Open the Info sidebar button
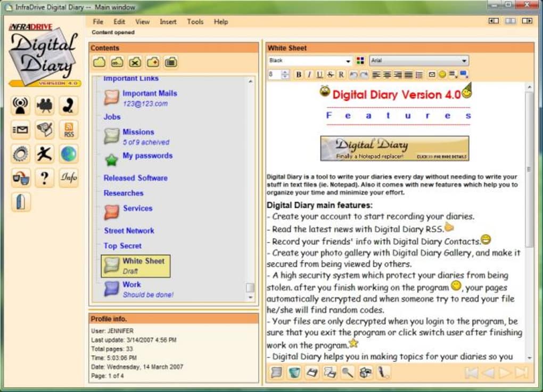Viewport: 543px width, 392px height. coord(69,178)
